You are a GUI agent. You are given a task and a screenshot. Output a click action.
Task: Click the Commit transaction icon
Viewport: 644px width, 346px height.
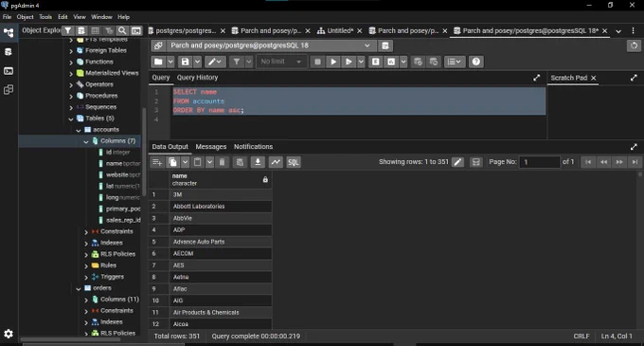(x=418, y=62)
